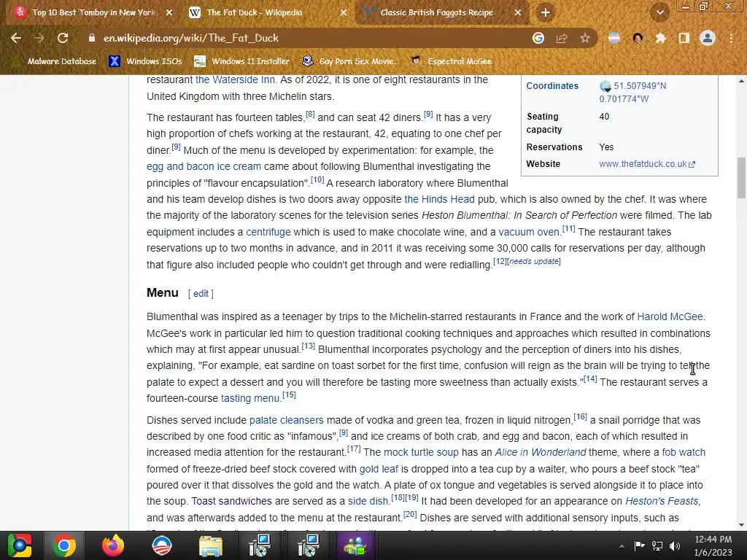Screen dimensions: 747x560
Task: Close The Fat Duck Wikipedia tab
Action: pyautogui.click(x=344, y=13)
